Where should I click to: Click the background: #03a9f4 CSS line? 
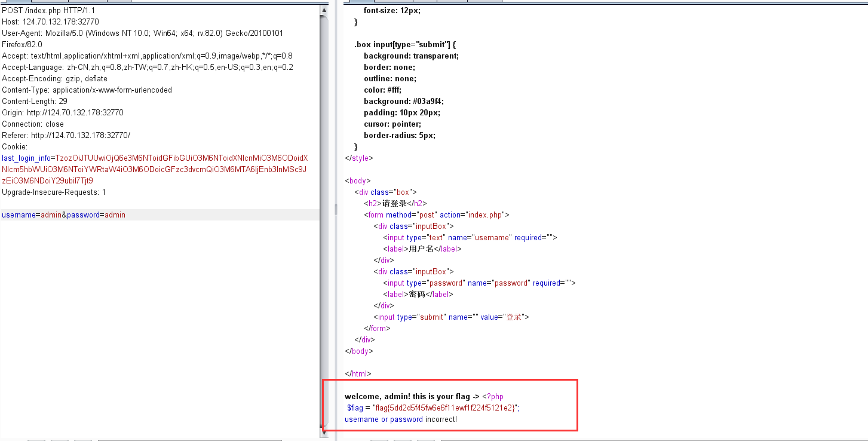(x=403, y=102)
